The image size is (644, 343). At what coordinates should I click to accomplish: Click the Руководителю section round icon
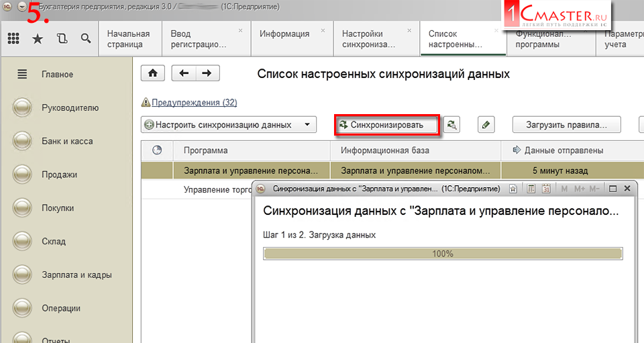(x=22, y=107)
